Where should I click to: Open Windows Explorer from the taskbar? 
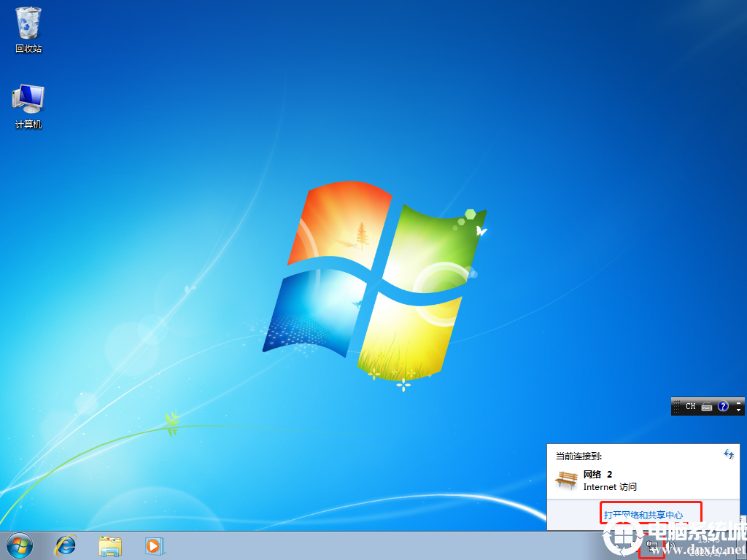click(111, 545)
